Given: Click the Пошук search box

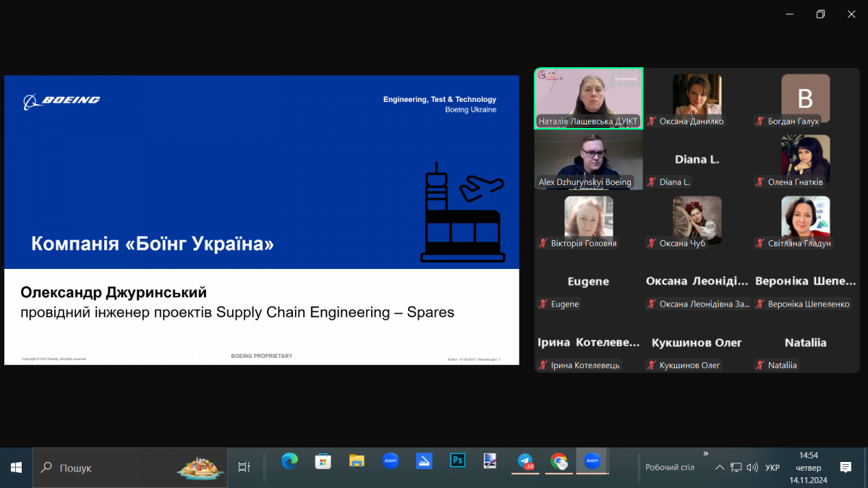Looking at the screenshot, I should click(130, 468).
